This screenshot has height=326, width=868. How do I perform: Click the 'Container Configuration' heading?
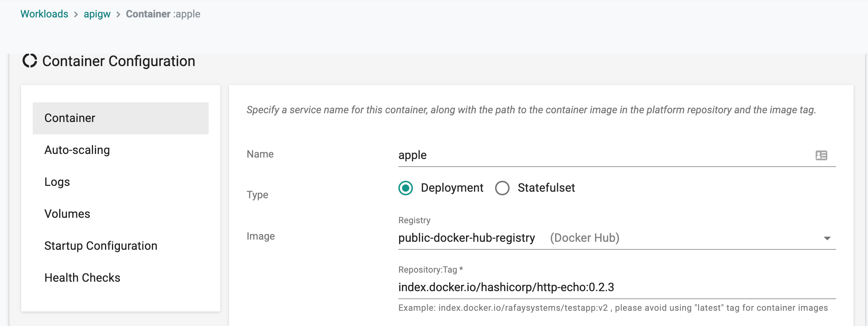(x=119, y=61)
